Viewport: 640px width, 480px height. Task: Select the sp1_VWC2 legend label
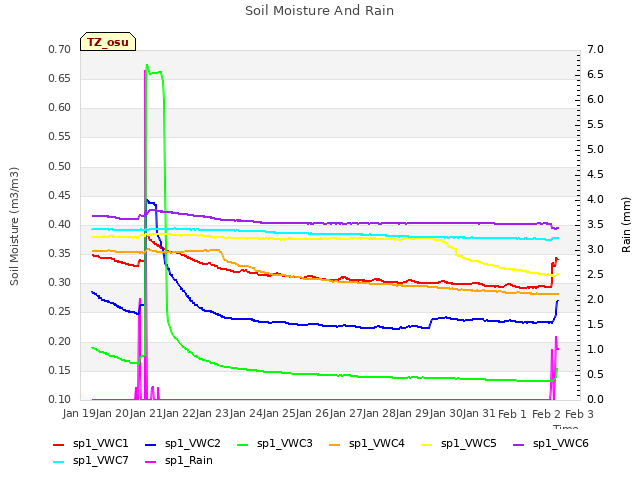[x=193, y=444]
